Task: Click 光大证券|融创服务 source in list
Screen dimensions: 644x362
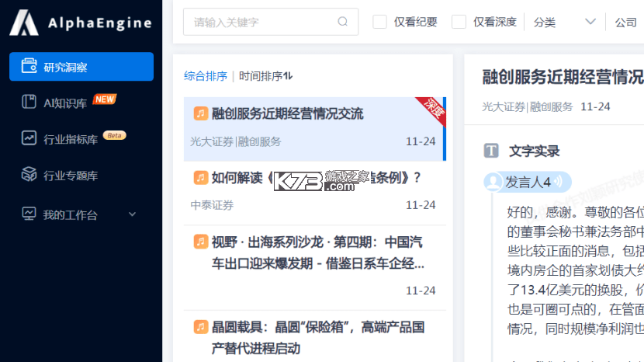Action: pos(235,142)
